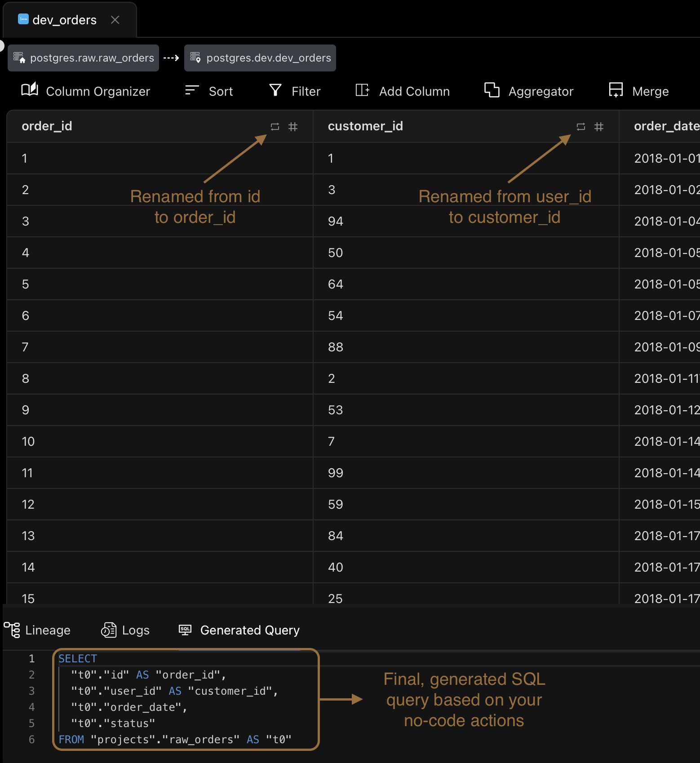Click order_id cell with value 10

[x=160, y=441]
